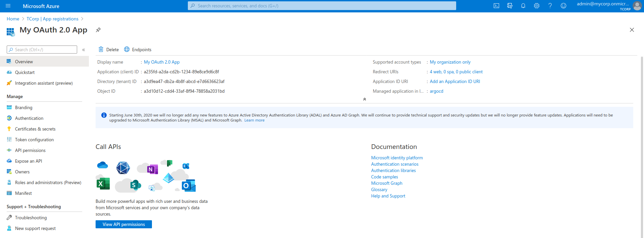Open the Directory + subscription filter icon
The width and height of the screenshot is (644, 238).
[x=510, y=6]
